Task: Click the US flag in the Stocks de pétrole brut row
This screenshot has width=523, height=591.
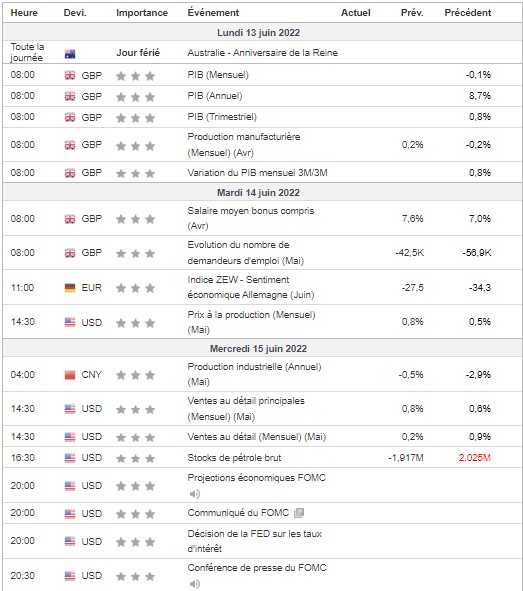Action: pos(70,458)
